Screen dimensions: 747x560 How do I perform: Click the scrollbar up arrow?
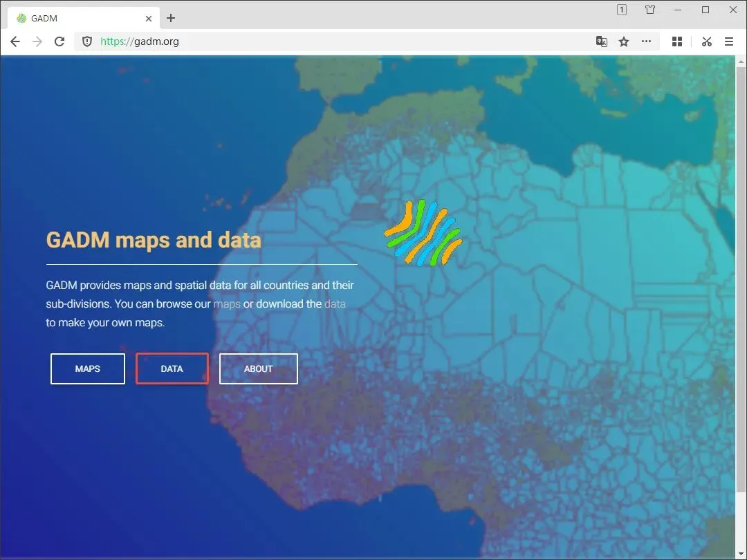coord(741,61)
